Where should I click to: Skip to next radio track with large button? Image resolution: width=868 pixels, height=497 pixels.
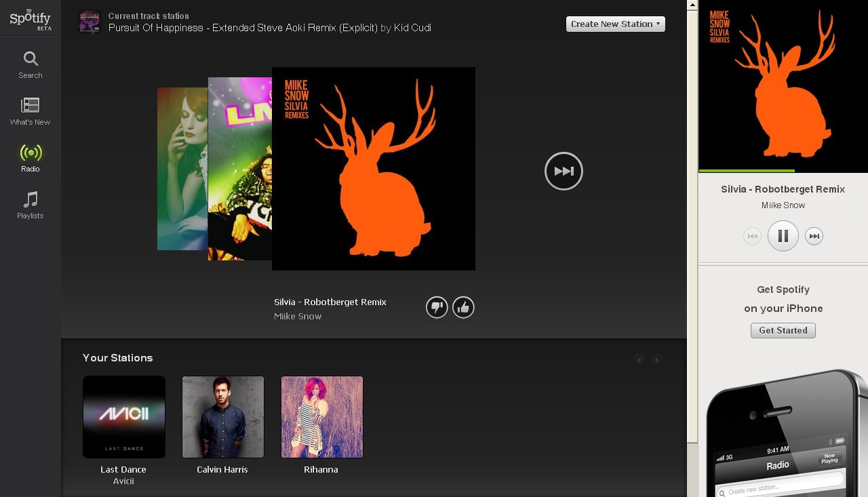pos(564,171)
